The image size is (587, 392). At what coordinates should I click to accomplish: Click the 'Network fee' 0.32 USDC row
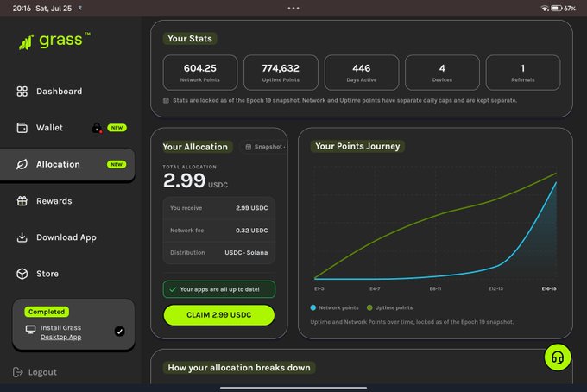pos(219,231)
